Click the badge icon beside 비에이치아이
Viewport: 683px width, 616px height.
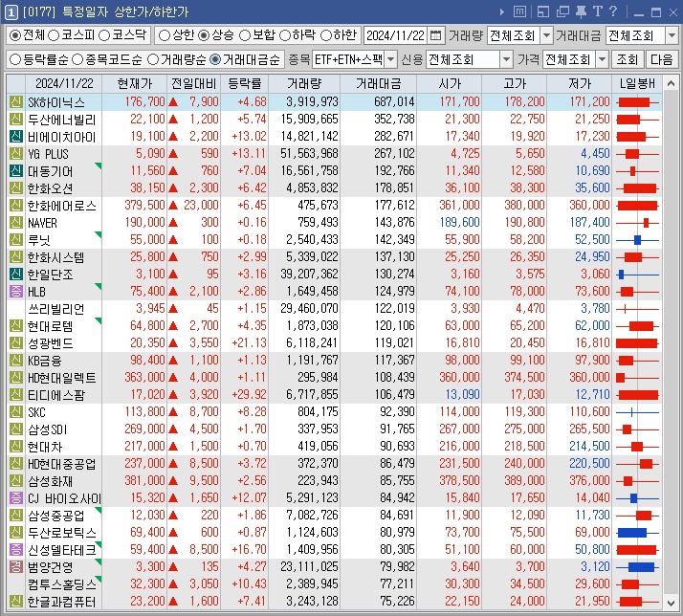(16, 137)
